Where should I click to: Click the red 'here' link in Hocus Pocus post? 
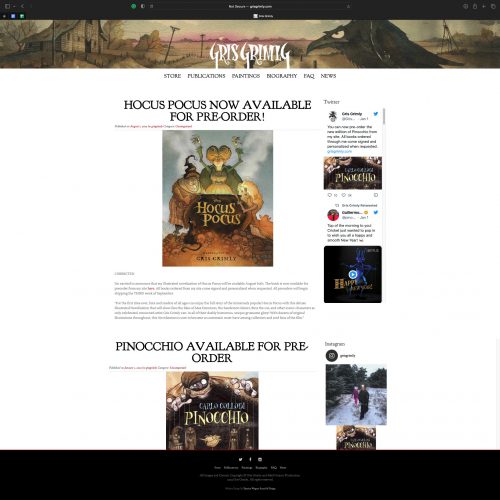151,288
